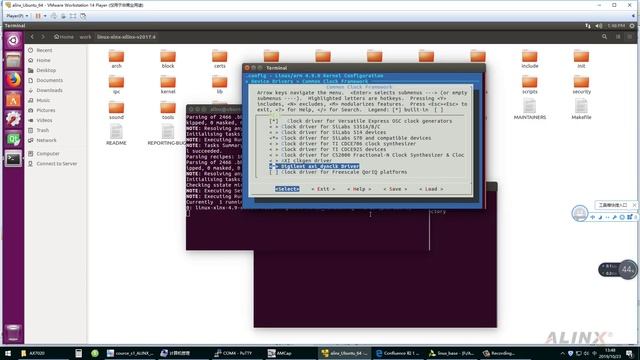Open the Terminal icon in the launcher
This screenshot has width=640, height=360.
click(13, 159)
